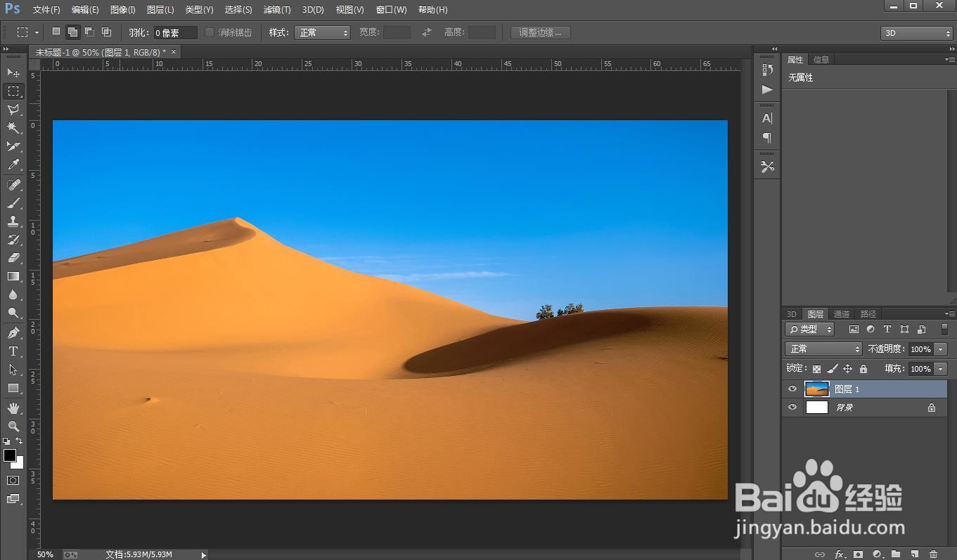Change screen mode from toolbox

[13, 499]
